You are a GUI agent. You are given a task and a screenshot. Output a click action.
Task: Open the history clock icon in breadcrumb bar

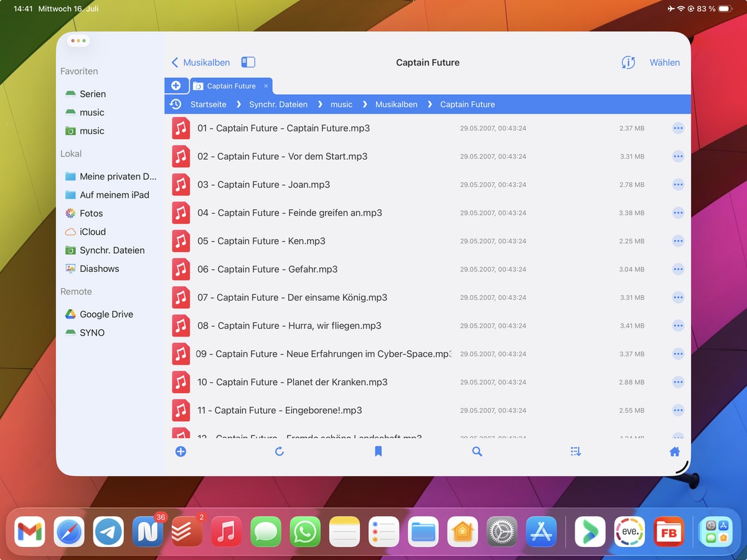point(176,104)
